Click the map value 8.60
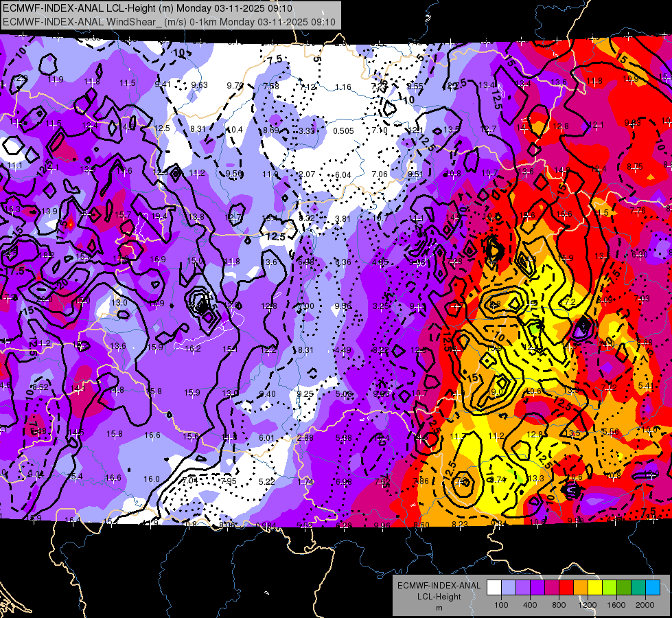The image size is (672, 618). (x=421, y=525)
